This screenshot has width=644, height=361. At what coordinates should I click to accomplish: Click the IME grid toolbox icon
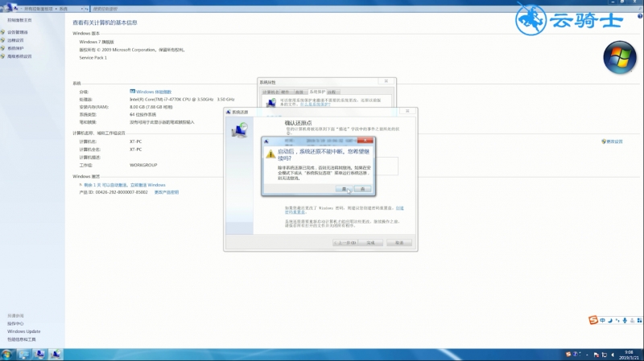pyautogui.click(x=639, y=320)
